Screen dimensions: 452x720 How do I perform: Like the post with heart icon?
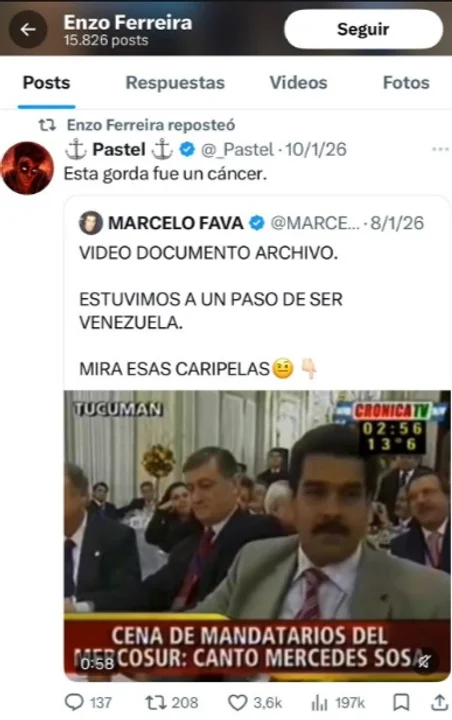pyautogui.click(x=237, y=703)
